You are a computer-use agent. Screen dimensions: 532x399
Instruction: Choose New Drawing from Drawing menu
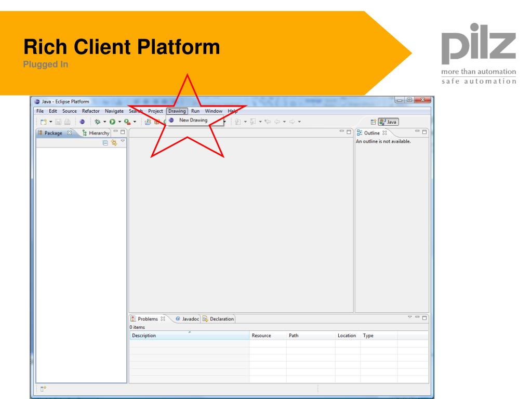(195, 120)
